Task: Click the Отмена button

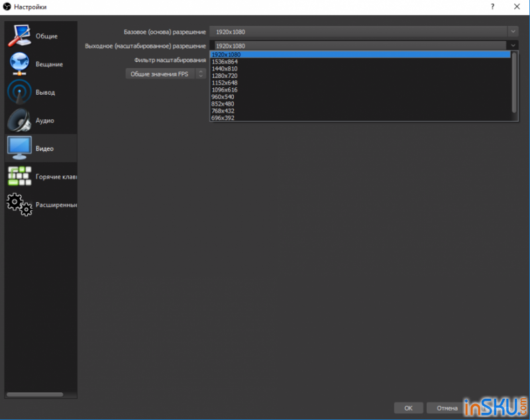Action: (x=447, y=408)
